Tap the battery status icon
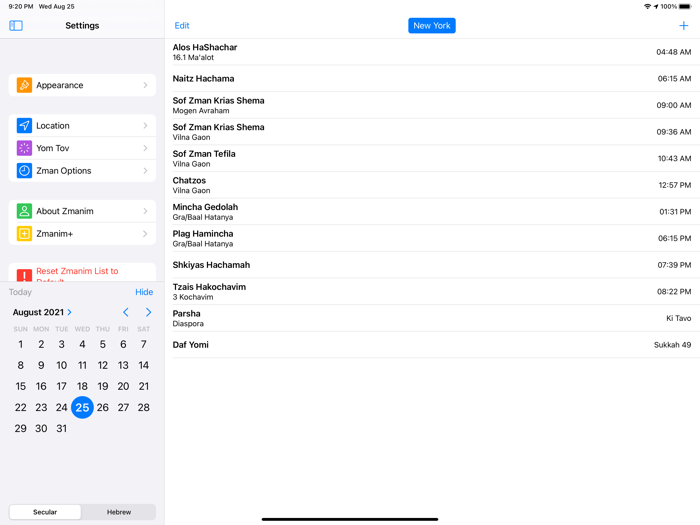Screen dimensions: 700x525 tap(685, 6)
